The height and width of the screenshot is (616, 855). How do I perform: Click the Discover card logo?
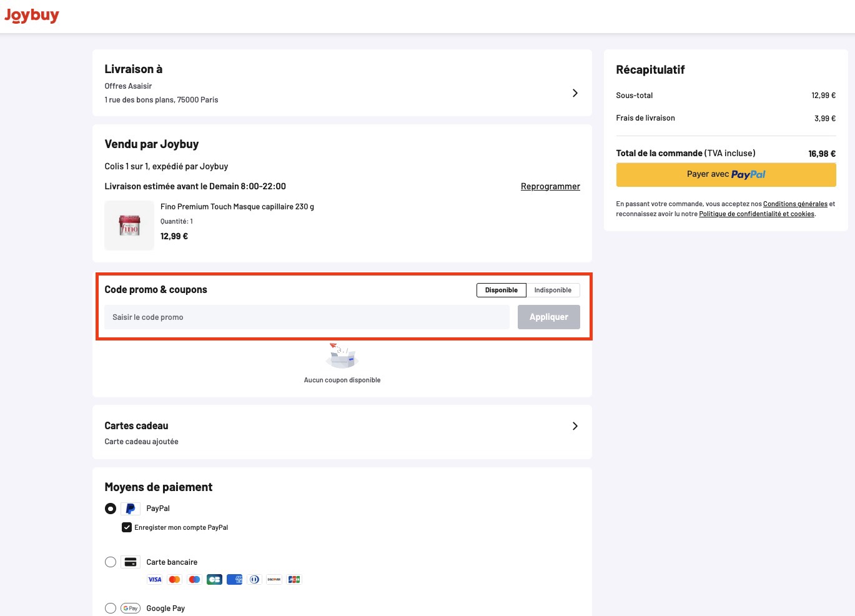[x=274, y=580]
